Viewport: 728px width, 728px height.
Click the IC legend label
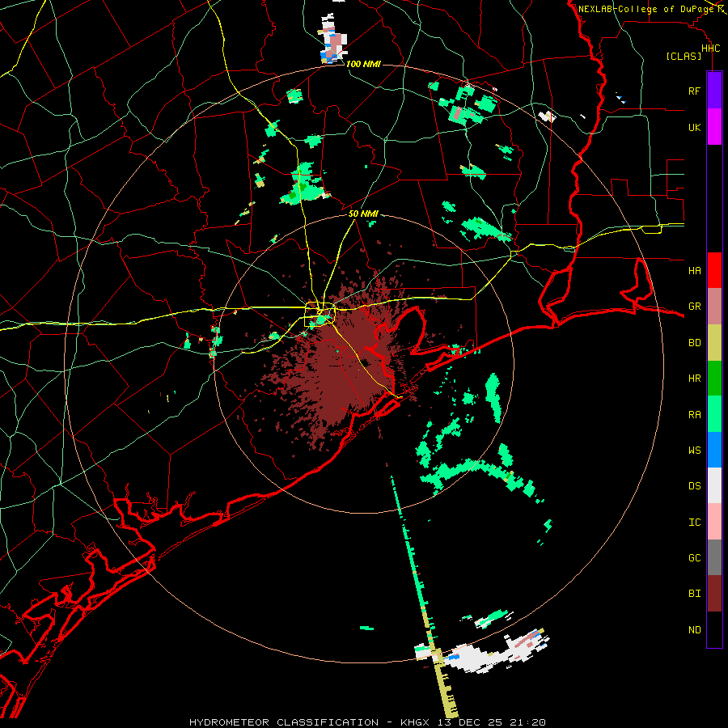(x=694, y=522)
